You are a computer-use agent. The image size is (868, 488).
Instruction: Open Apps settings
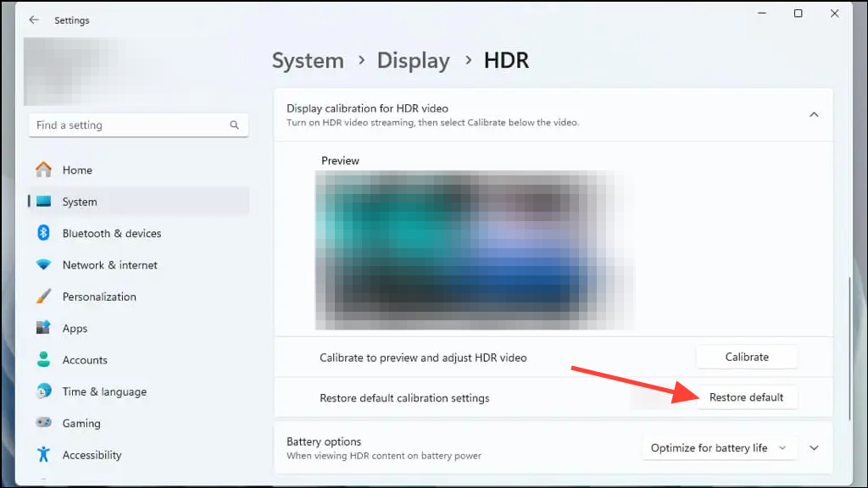click(75, 328)
